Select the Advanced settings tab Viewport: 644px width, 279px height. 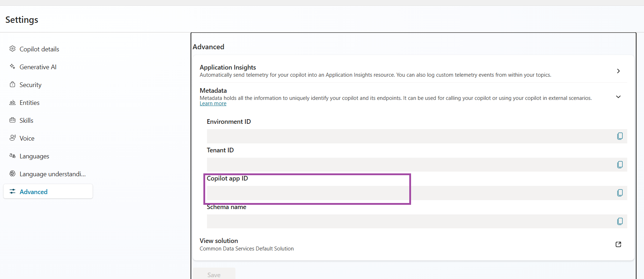[33, 192]
